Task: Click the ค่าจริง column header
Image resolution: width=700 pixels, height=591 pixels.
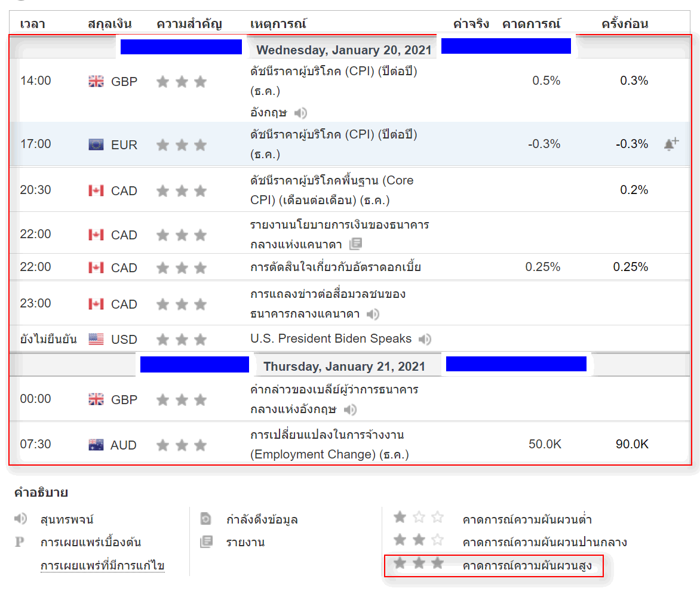Action: click(471, 24)
